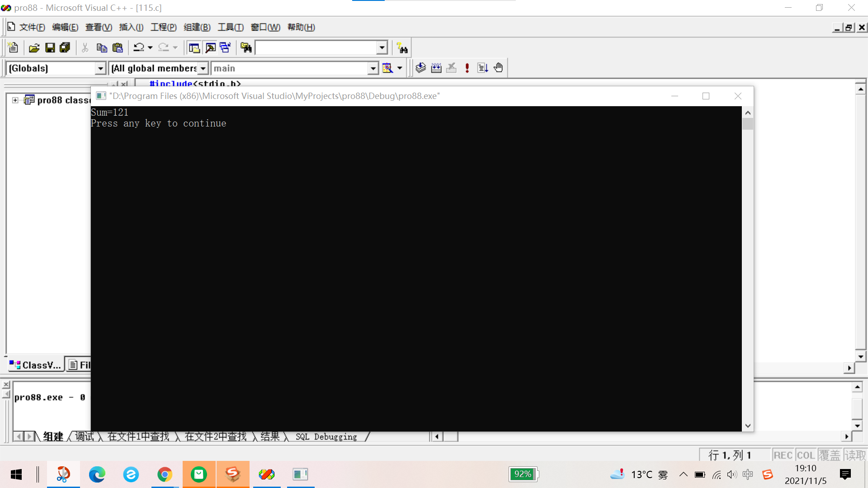Switch to the 调试 output tab
868x488 pixels.
click(x=85, y=436)
